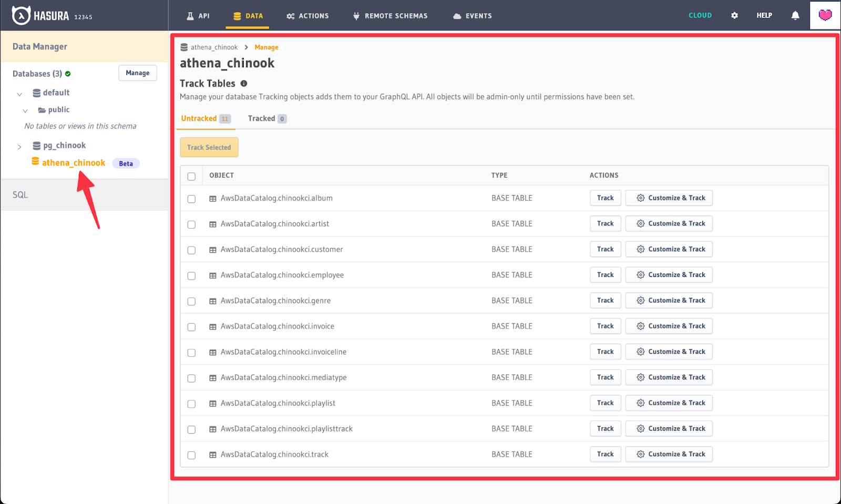The height and width of the screenshot is (504, 841).
Task: Click folder icon beside public schema
Action: 42,110
